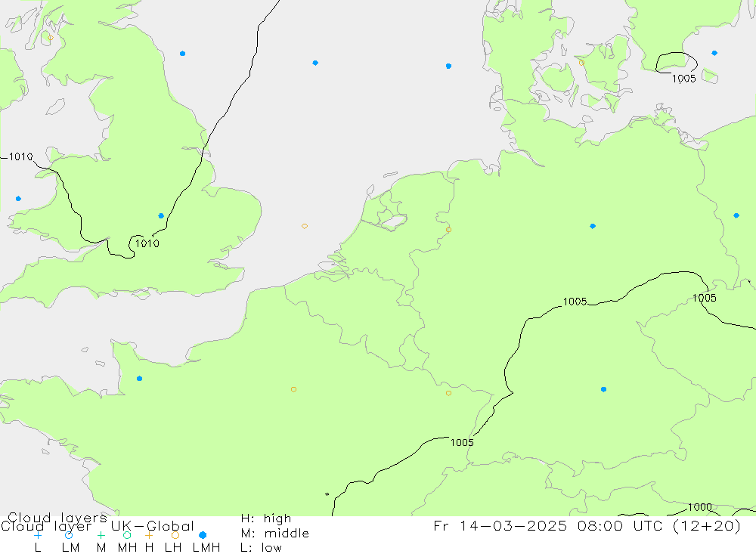Select the blue dot in southern Germany
Screen dimensions: 756x554
(603, 389)
